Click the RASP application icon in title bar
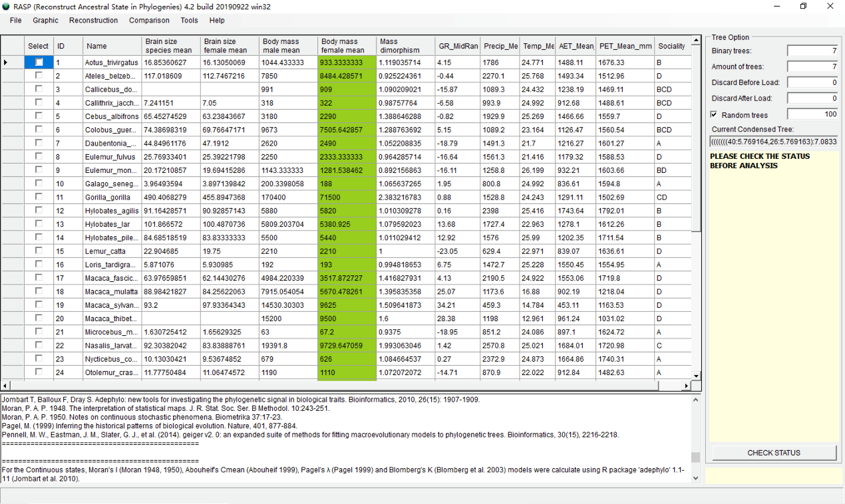The width and height of the screenshot is (845, 504). (x=6, y=6)
